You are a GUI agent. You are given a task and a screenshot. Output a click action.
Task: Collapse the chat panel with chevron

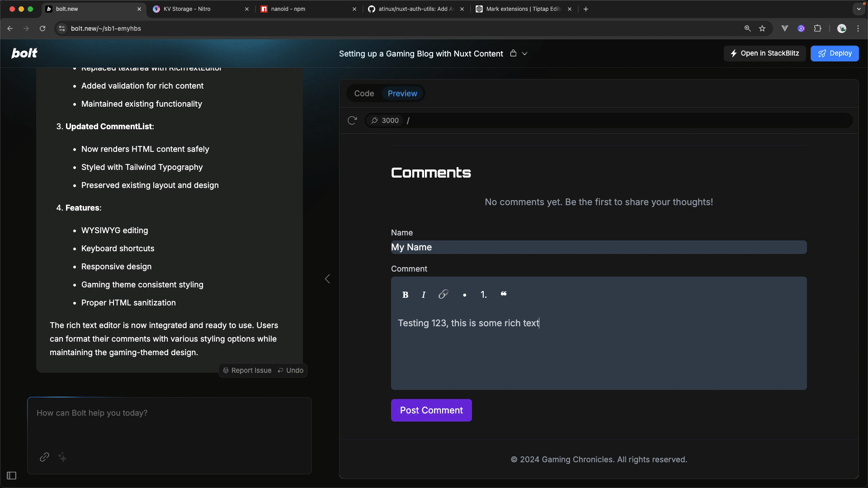tap(327, 279)
